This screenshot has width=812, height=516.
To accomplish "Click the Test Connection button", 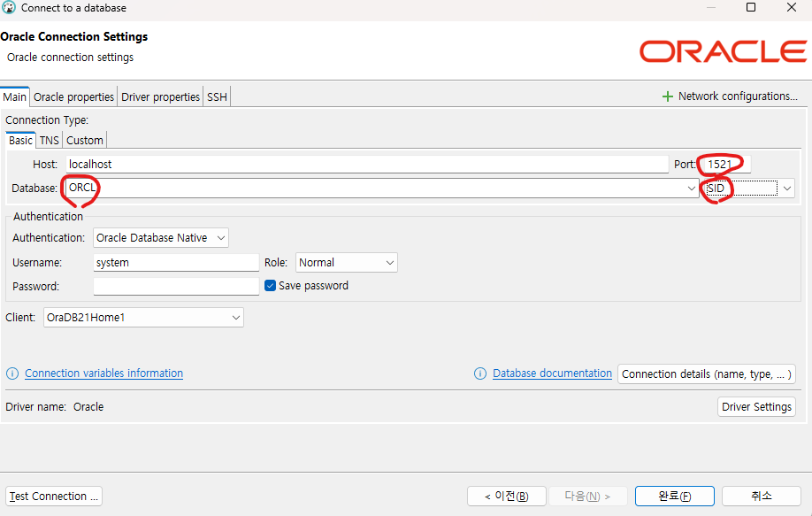I will (54, 497).
